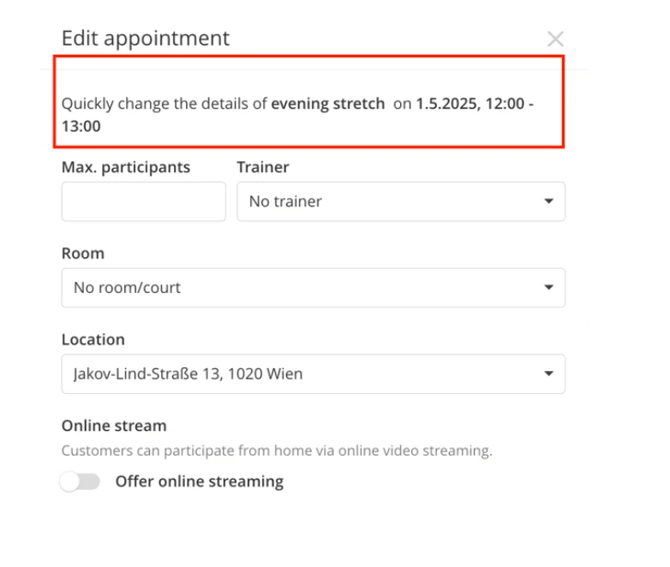Open the Trainer dropdown showing No trainer

[401, 201]
